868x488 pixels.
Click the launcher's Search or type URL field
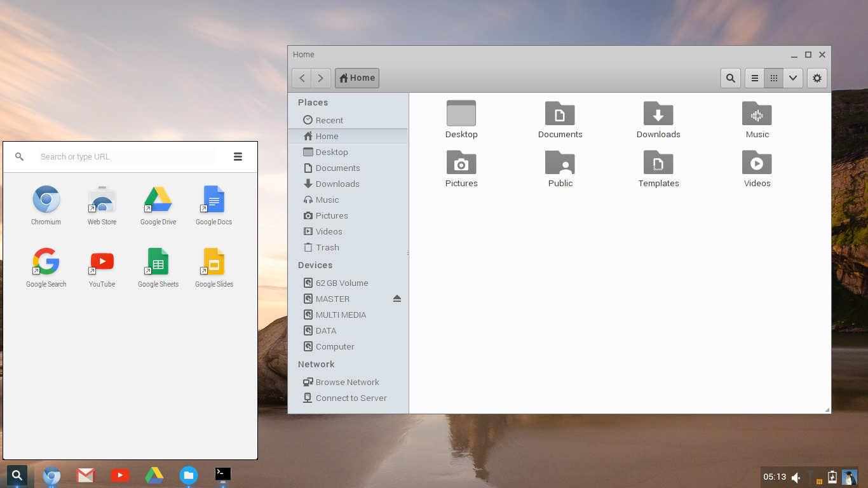click(127, 157)
